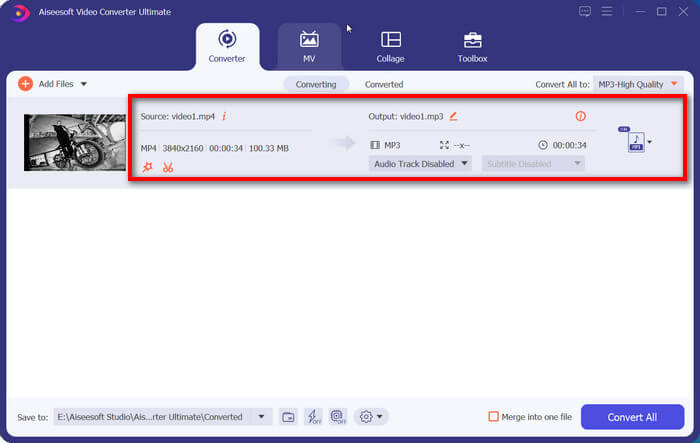This screenshot has height=443, width=700.
Task: Open the Subtitle Disabled dropdown
Action: click(x=533, y=164)
